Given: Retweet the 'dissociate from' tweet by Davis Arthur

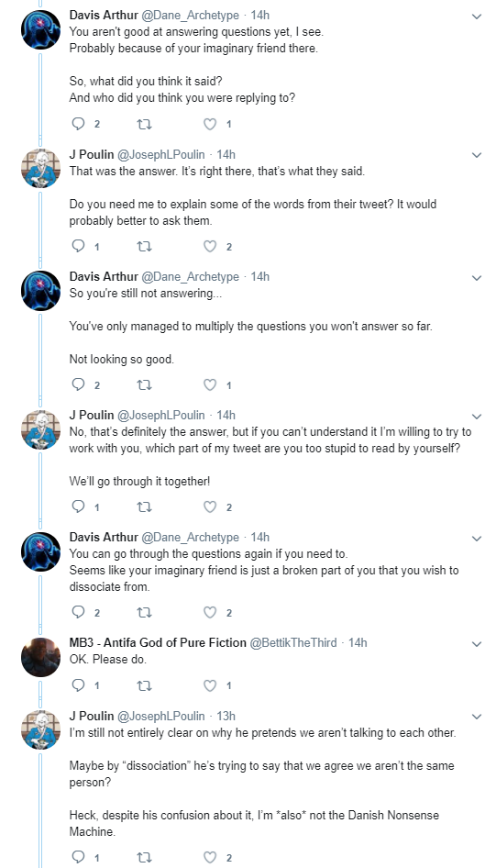Looking at the screenshot, I should 144,613.
